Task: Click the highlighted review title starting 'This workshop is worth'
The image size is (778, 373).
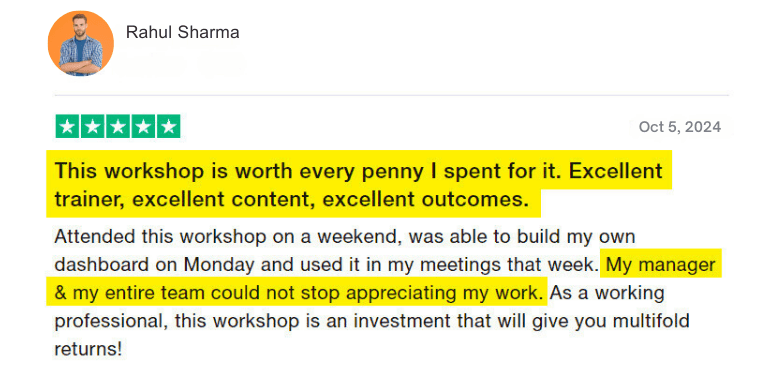Action: pyautogui.click(x=359, y=185)
